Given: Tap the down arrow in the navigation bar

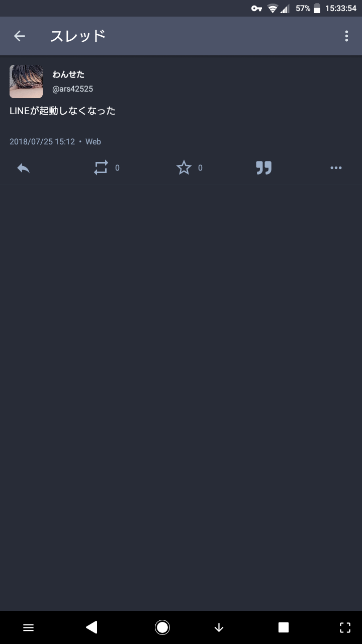Looking at the screenshot, I should click(219, 627).
